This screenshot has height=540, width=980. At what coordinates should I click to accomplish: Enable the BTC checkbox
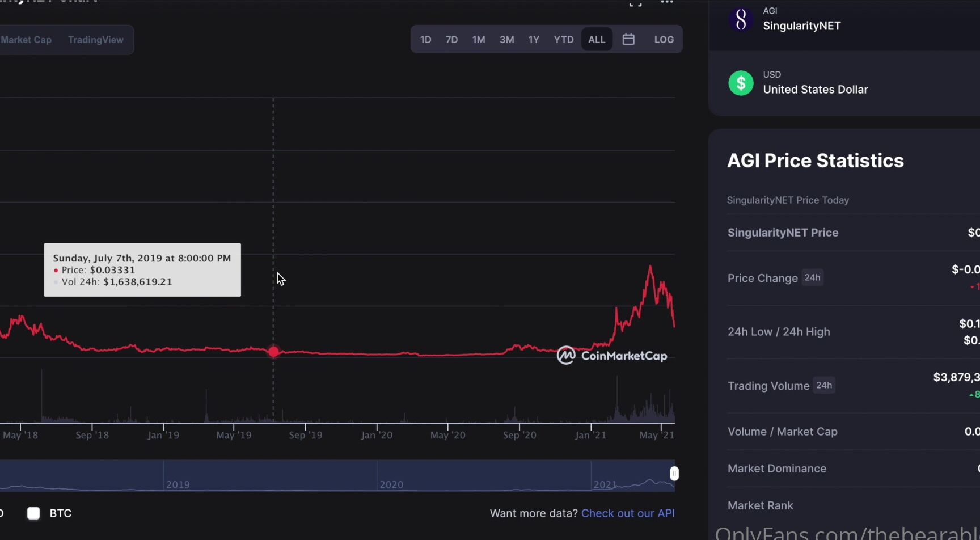33,513
